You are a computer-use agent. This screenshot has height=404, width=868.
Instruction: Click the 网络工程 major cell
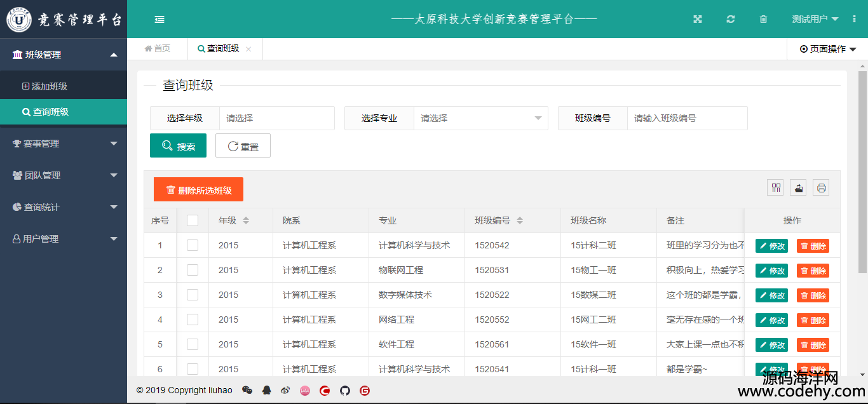pyautogui.click(x=416, y=320)
